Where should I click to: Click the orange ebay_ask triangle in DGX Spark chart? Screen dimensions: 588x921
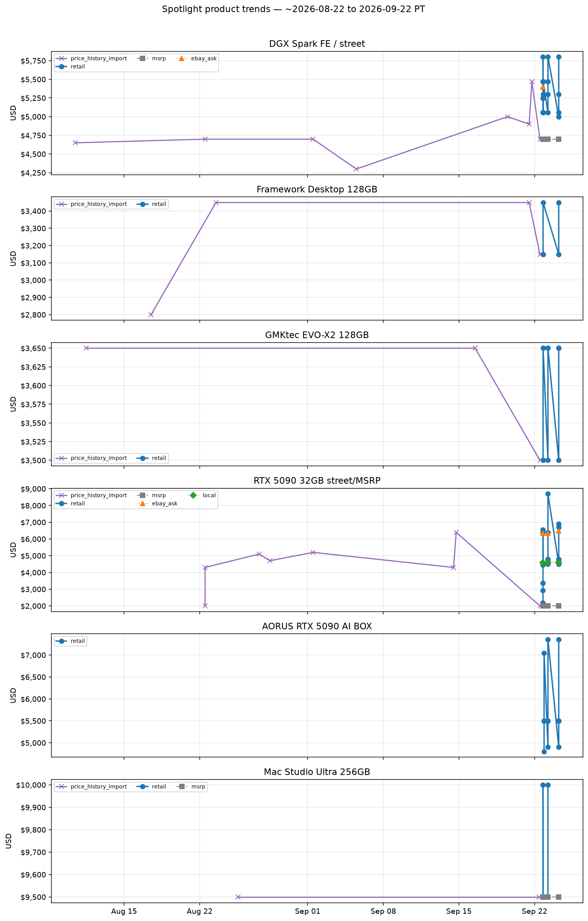pos(543,87)
